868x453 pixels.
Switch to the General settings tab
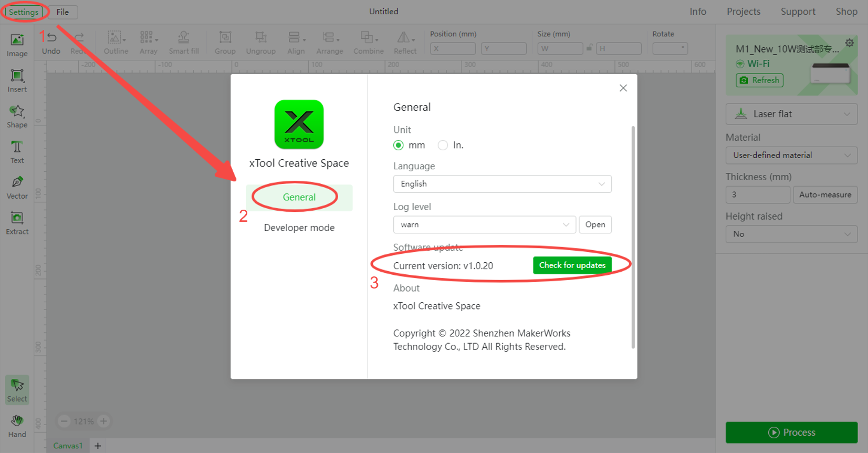click(x=299, y=198)
